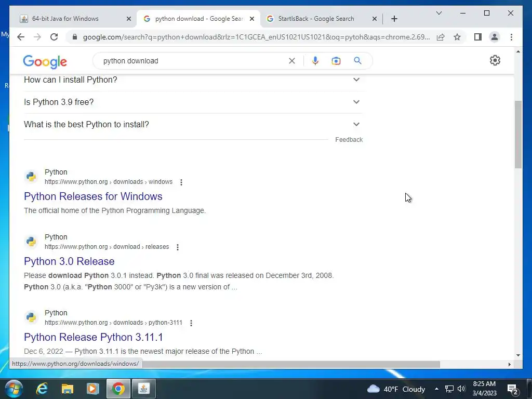This screenshot has height=399, width=532.
Task: Close the 64-bit Java for Windows tab
Action: [129, 19]
